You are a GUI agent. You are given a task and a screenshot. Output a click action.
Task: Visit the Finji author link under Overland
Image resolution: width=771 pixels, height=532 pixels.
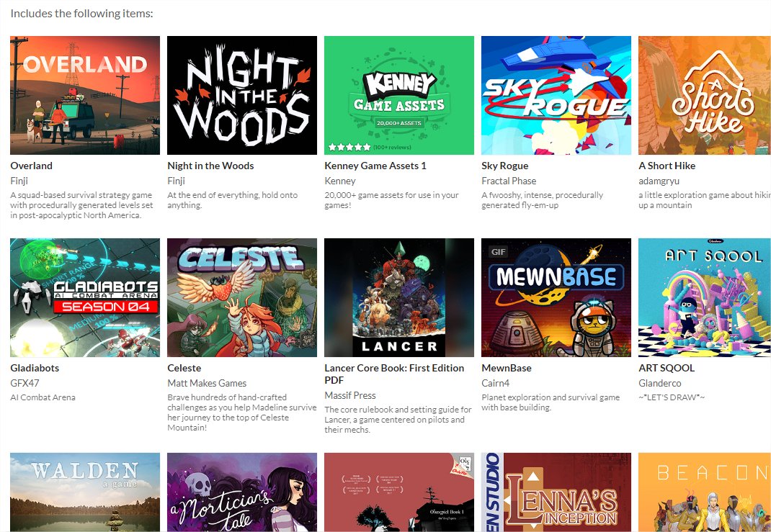pos(19,181)
